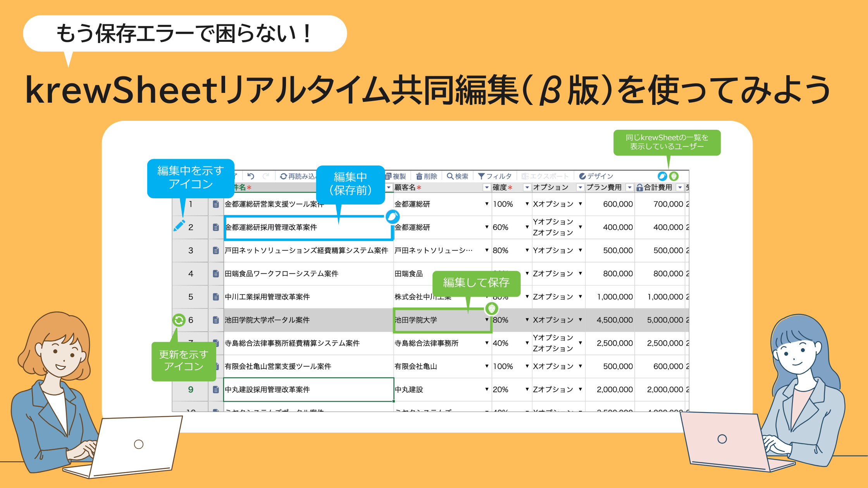
Task: Open the デザイン design mode
Action: (x=596, y=176)
